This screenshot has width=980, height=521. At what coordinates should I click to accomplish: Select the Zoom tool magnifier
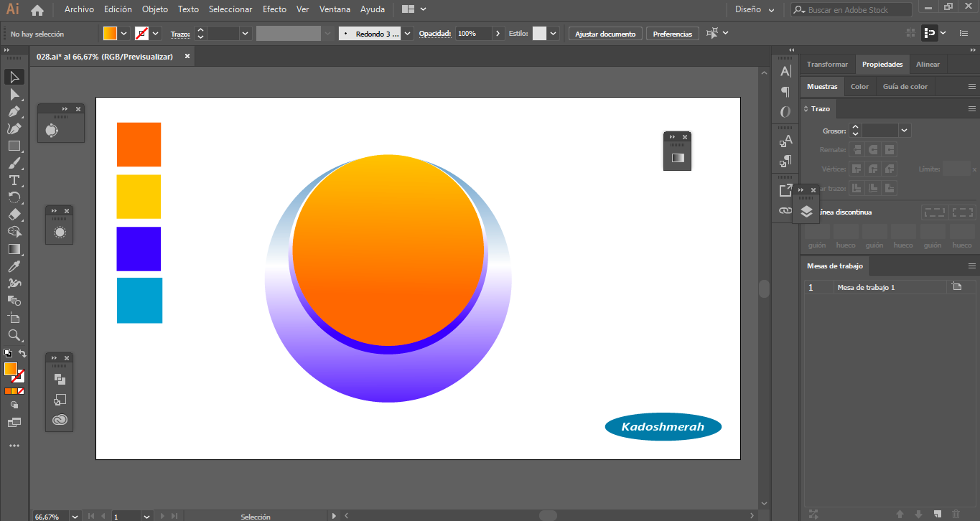point(14,335)
